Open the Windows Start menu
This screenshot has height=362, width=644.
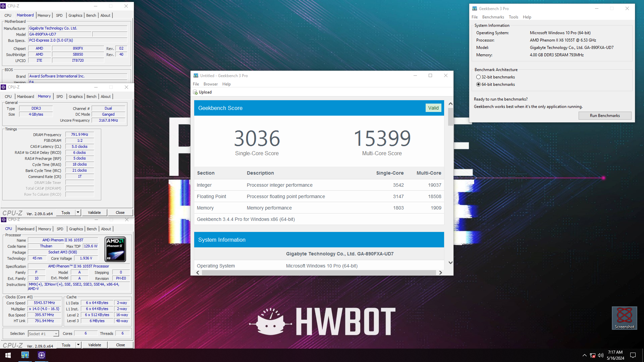(8, 355)
